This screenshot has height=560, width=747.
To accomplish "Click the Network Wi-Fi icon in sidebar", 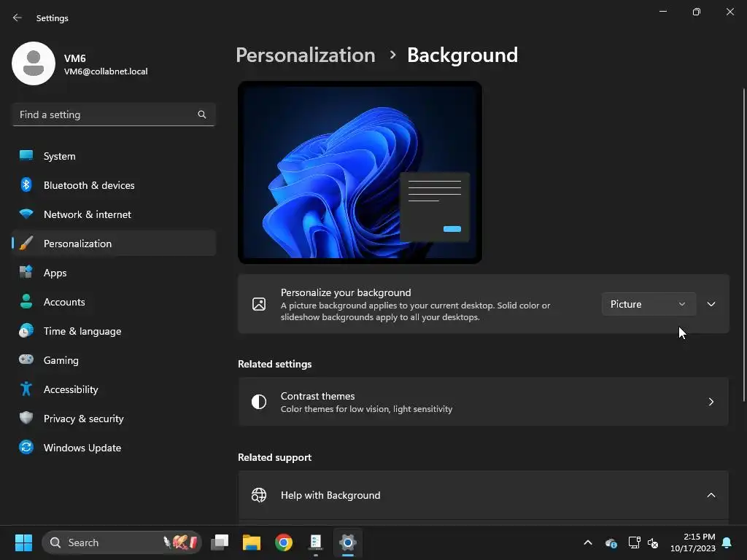I will coord(26,214).
